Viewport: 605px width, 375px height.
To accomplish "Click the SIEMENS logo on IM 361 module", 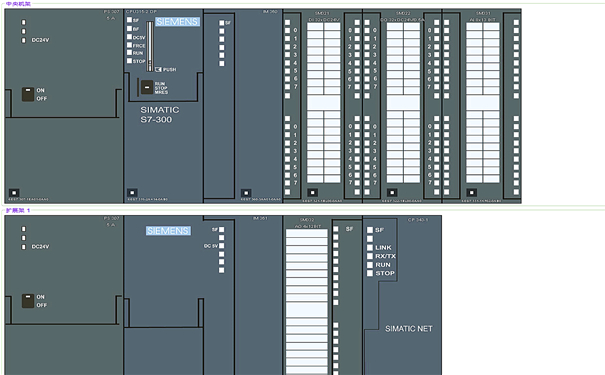I will point(168,231).
